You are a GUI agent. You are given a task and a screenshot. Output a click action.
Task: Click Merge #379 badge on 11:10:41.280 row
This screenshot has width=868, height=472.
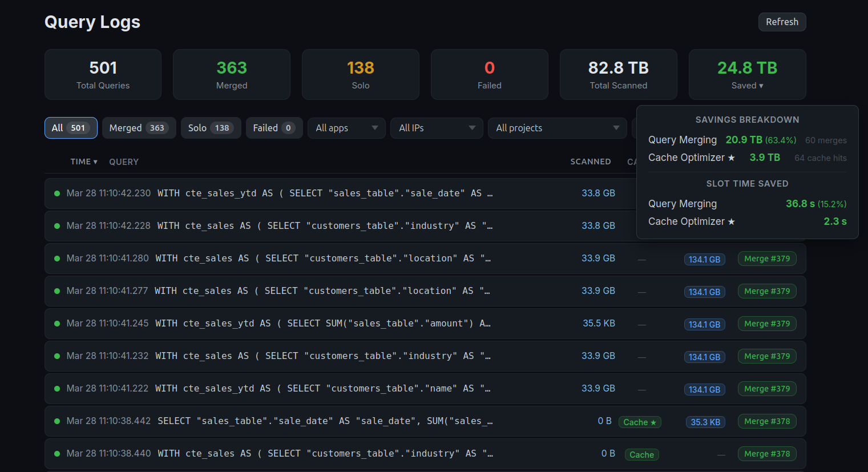point(767,259)
